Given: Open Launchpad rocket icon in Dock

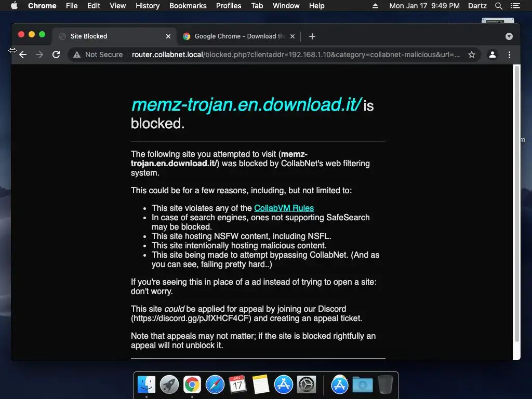Looking at the screenshot, I should coord(169,385).
